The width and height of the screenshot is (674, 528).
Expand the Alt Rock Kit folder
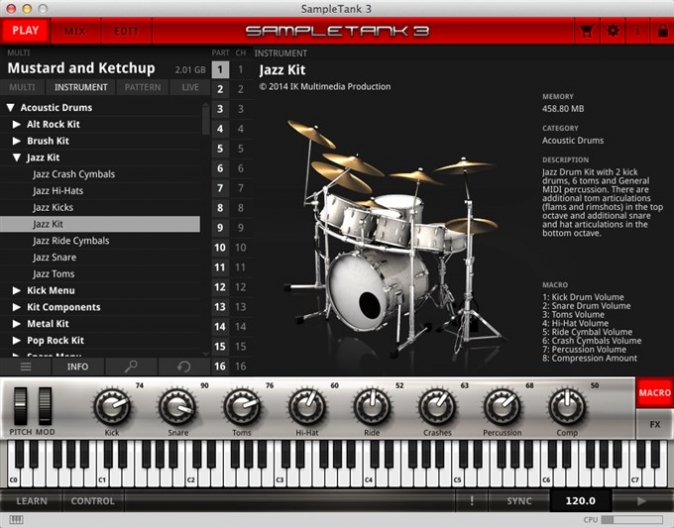click(x=16, y=124)
